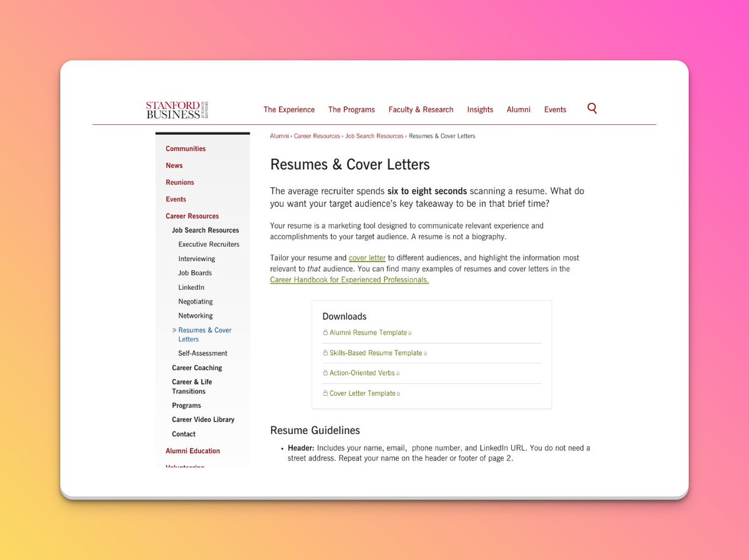Screen dimensions: 749x560
Task: Go to the Alumni breadcrumb link
Action: [279, 135]
